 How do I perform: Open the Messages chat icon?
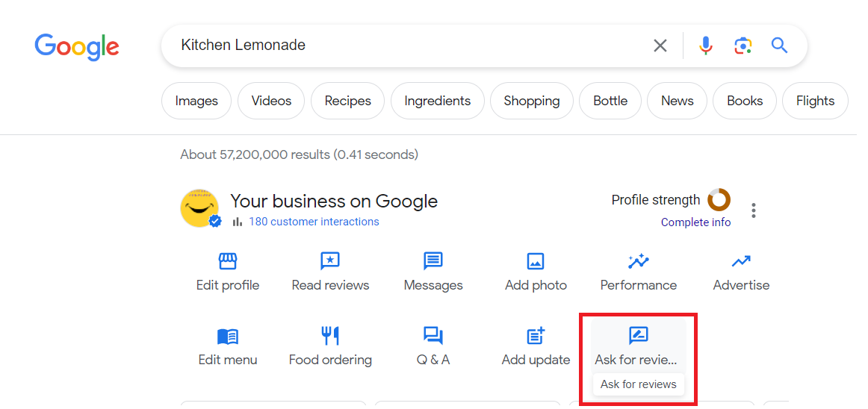433,260
